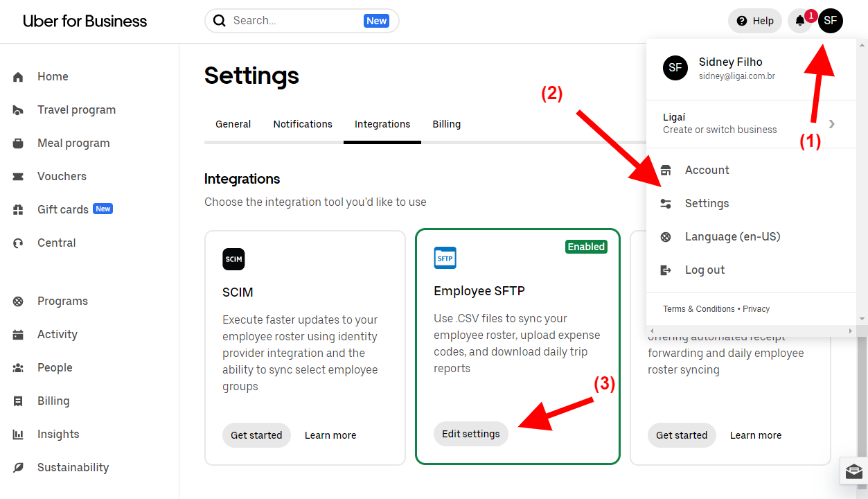Select the Integrations tab
Image resolution: width=868 pixels, height=499 pixels.
382,124
